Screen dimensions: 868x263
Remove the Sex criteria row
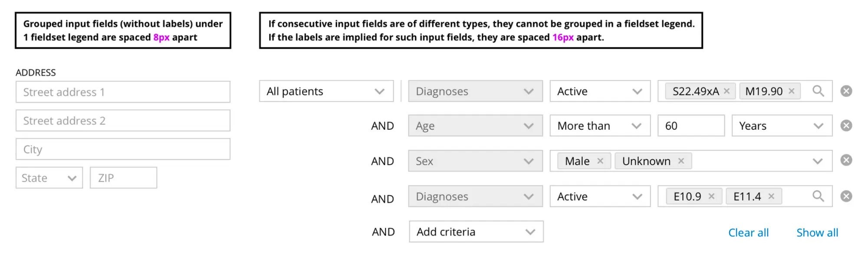tap(846, 160)
